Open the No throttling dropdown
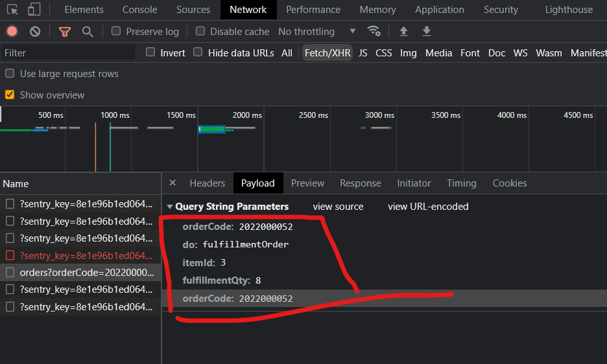Screen dimensions: 607x364 click(x=316, y=31)
